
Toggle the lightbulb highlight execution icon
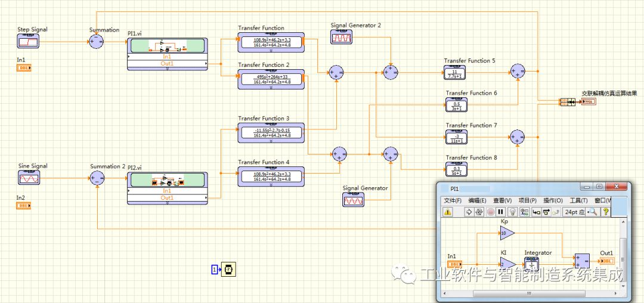pyautogui.click(x=511, y=212)
